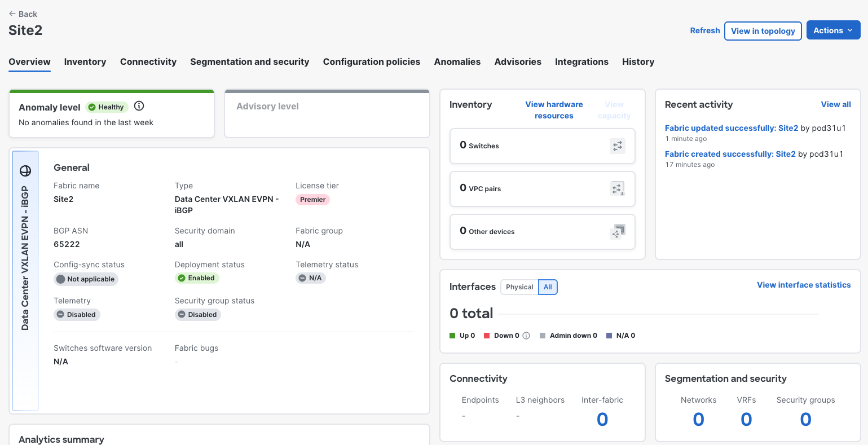This screenshot has width=868, height=445.
Task: Click the Refresh link
Action: [x=705, y=30]
